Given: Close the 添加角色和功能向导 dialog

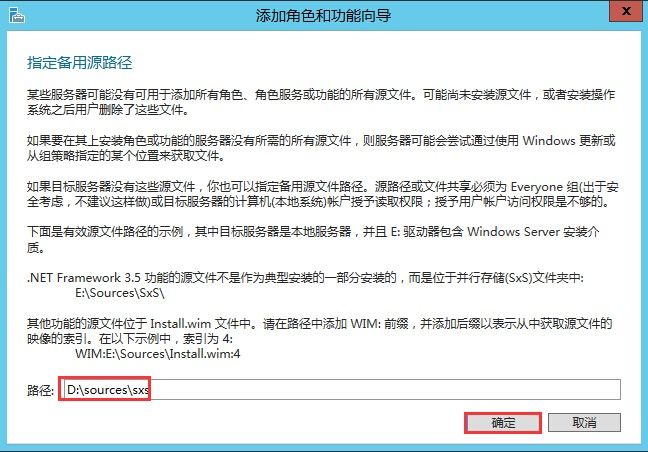Looking at the screenshot, I should click(x=626, y=11).
